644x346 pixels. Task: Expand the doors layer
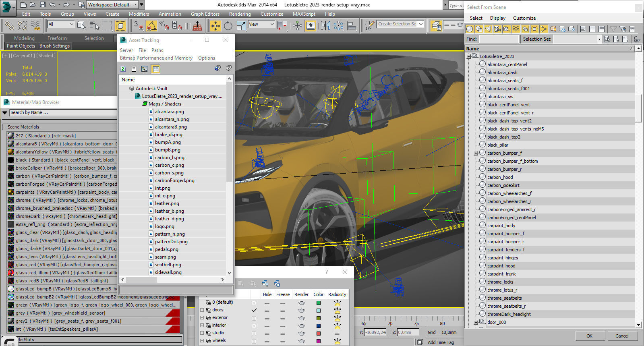click(x=202, y=310)
